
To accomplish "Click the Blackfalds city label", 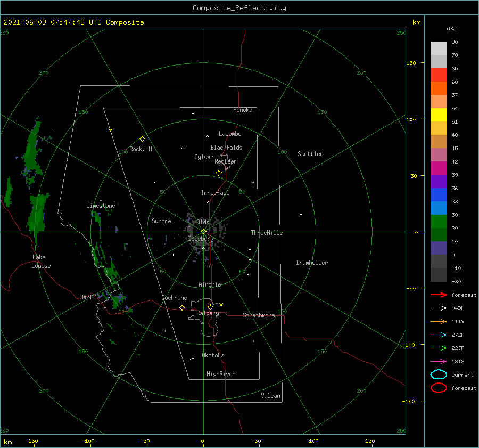I will [x=226, y=148].
